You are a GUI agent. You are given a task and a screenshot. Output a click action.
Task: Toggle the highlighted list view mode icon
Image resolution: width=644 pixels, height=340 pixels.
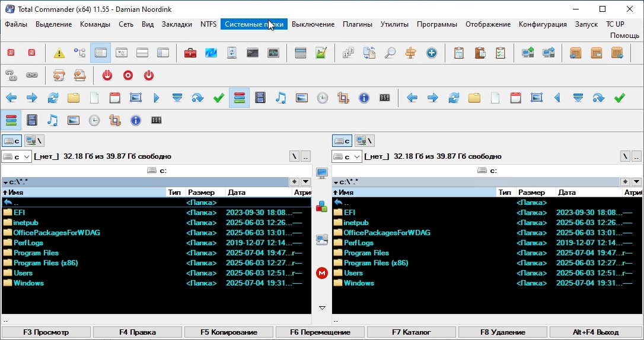tap(101, 53)
